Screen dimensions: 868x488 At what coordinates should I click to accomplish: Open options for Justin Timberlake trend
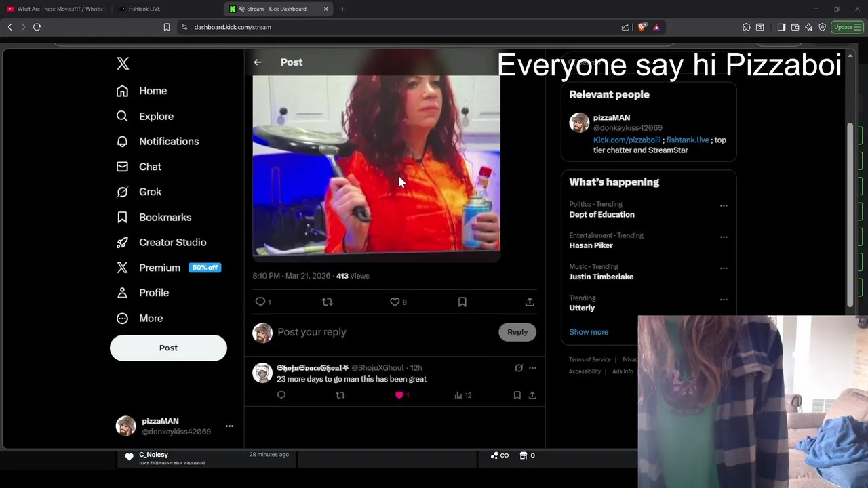point(724,268)
